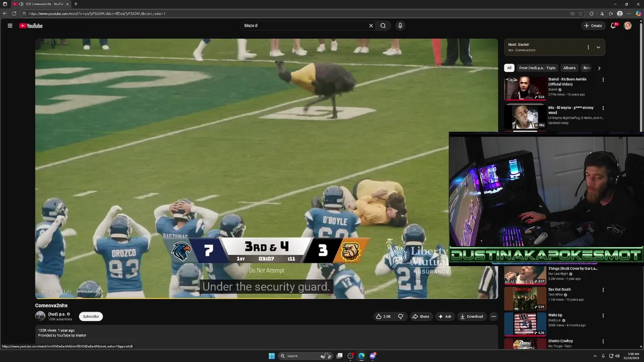The height and width of the screenshot is (362, 644).
Task: Open Task View on the taskbar
Action: [x=340, y=356]
